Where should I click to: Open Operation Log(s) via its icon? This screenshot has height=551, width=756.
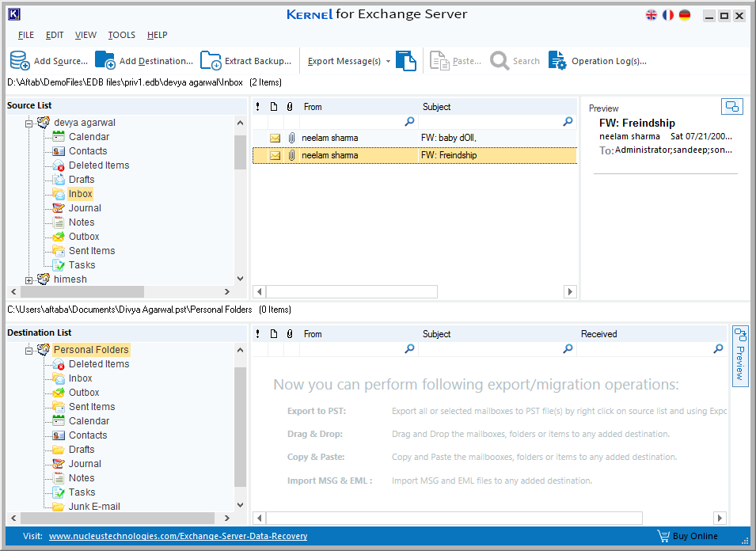point(558,61)
